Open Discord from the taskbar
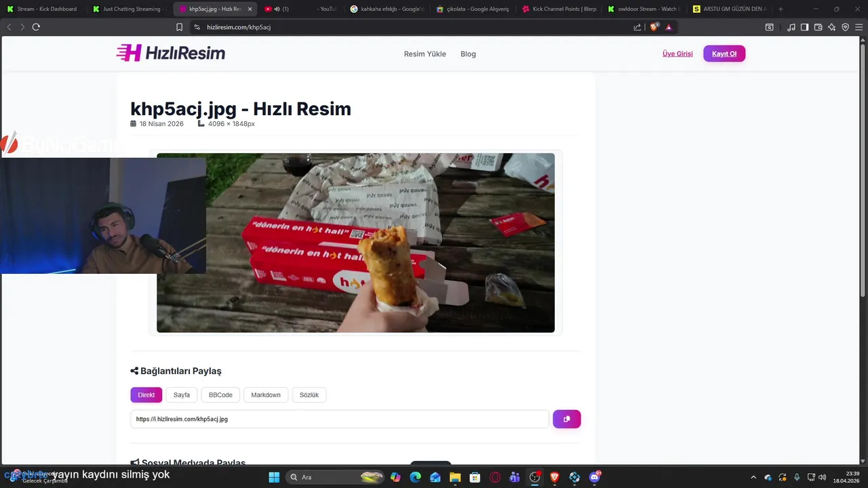 [x=595, y=477]
